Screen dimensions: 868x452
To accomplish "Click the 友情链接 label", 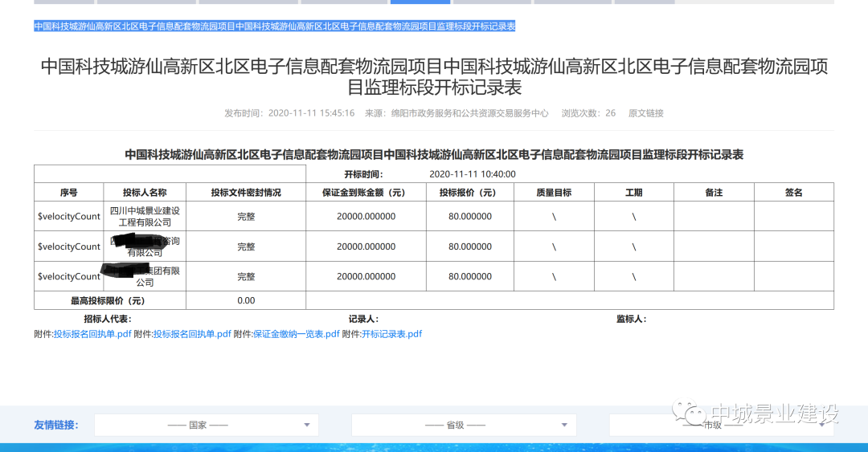I will coord(56,425).
